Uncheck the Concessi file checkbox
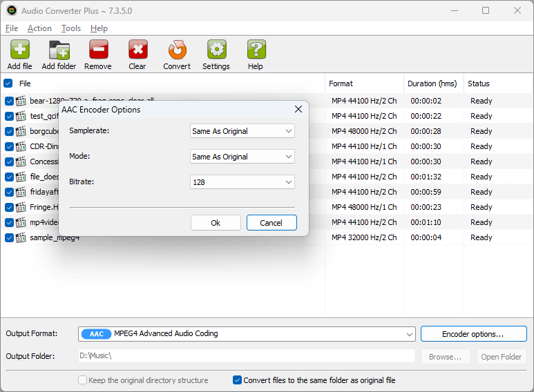This screenshot has width=534, height=392. coord(9,161)
